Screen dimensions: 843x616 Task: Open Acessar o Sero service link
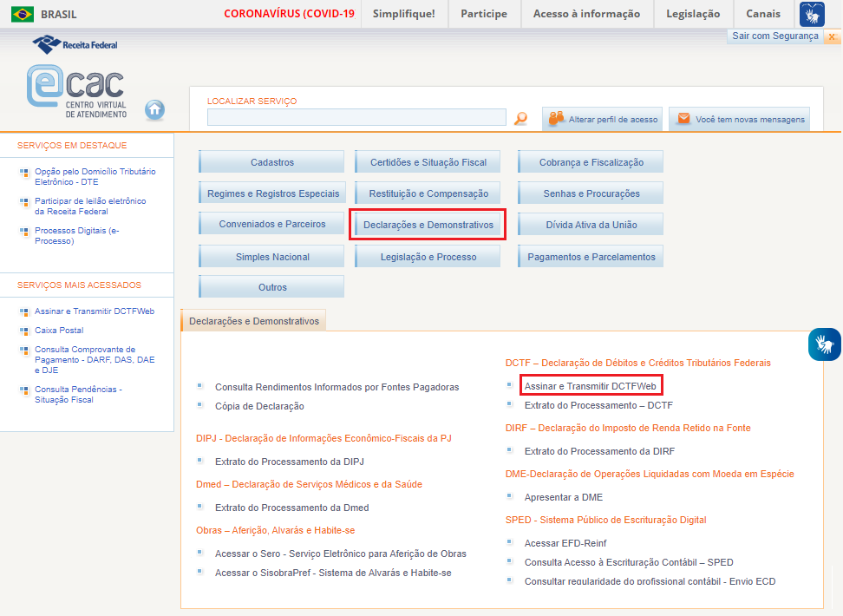[x=341, y=554]
